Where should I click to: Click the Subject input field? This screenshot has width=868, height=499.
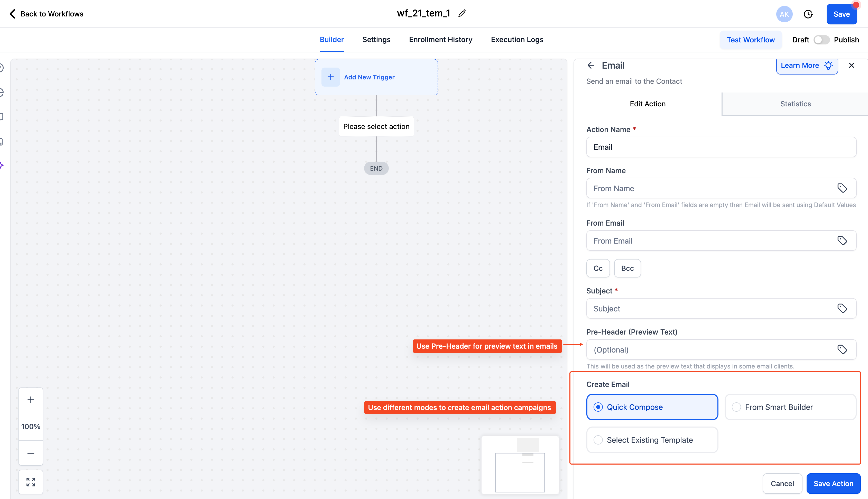709,308
